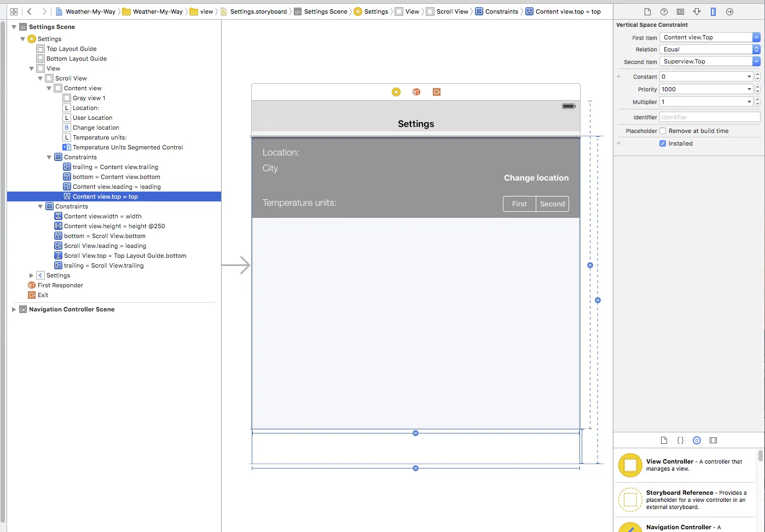
Task: Click the Multiplier stepper
Action: pyautogui.click(x=757, y=102)
